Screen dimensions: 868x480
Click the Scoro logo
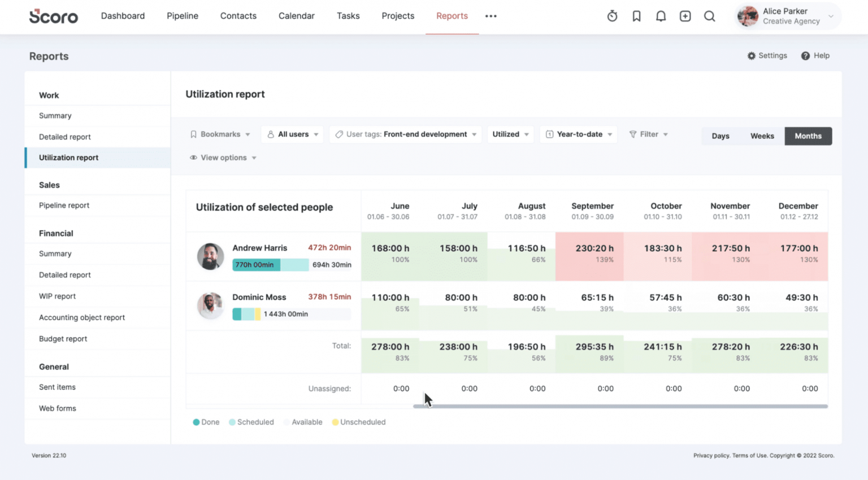tap(54, 16)
